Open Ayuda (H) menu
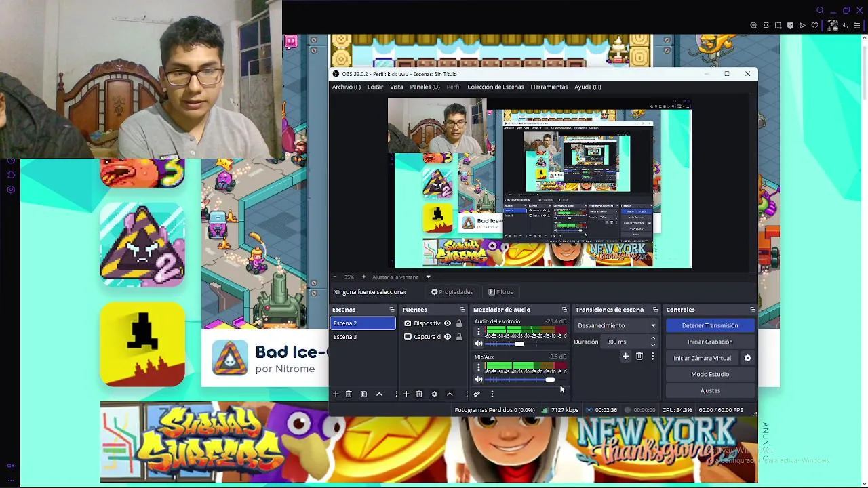 587,87
